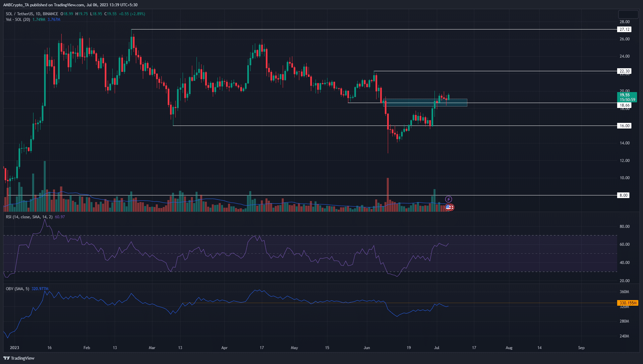Click the Sep label on time axis

coord(581,348)
